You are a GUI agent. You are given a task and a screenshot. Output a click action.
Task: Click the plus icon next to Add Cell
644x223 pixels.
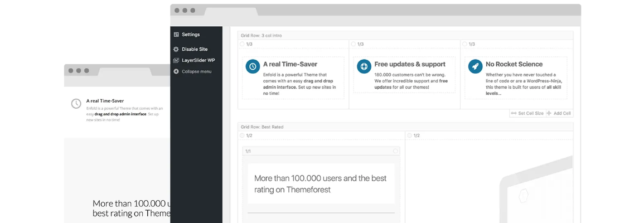[x=549, y=113]
